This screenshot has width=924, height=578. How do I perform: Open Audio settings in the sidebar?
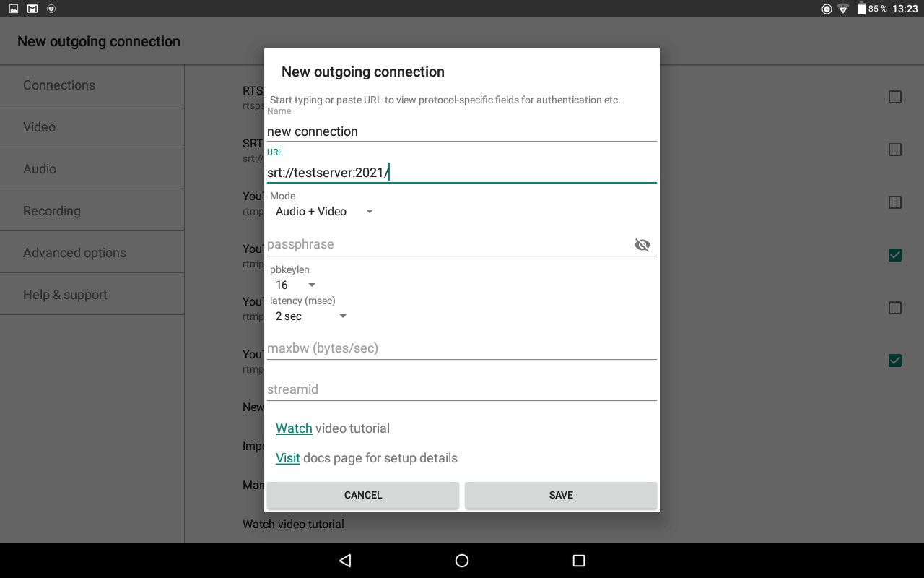tap(92, 168)
